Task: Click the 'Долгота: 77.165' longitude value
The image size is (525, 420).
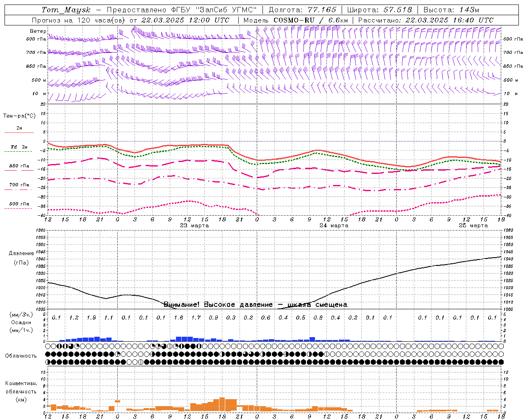Action: [302, 10]
